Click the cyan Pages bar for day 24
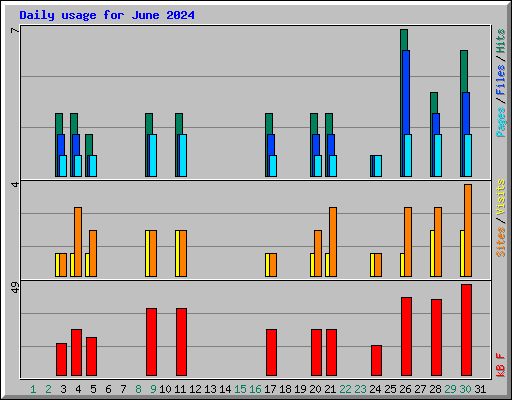 coord(378,166)
